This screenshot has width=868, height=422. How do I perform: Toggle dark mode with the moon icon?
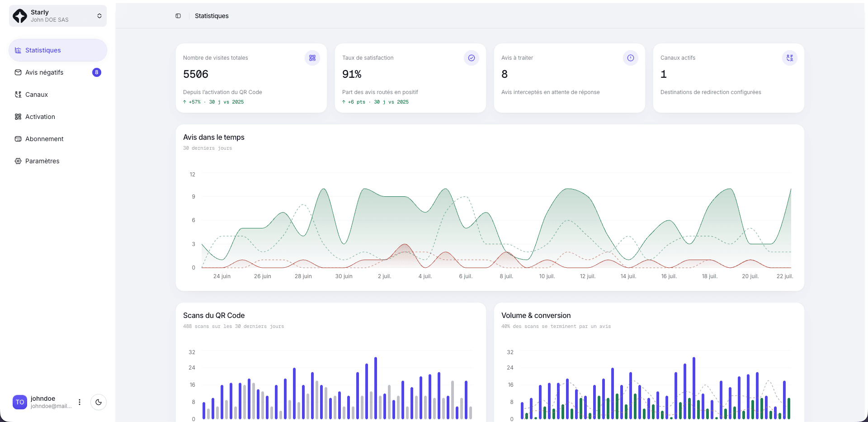coord(99,402)
